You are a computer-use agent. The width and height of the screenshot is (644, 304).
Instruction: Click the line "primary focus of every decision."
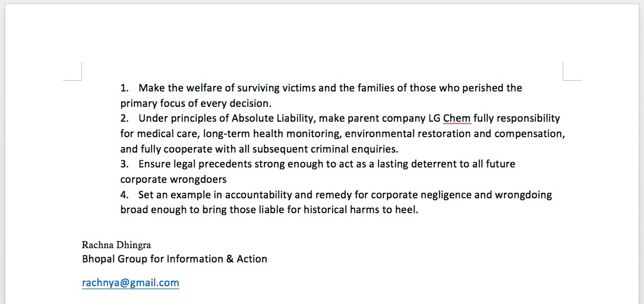click(x=196, y=103)
